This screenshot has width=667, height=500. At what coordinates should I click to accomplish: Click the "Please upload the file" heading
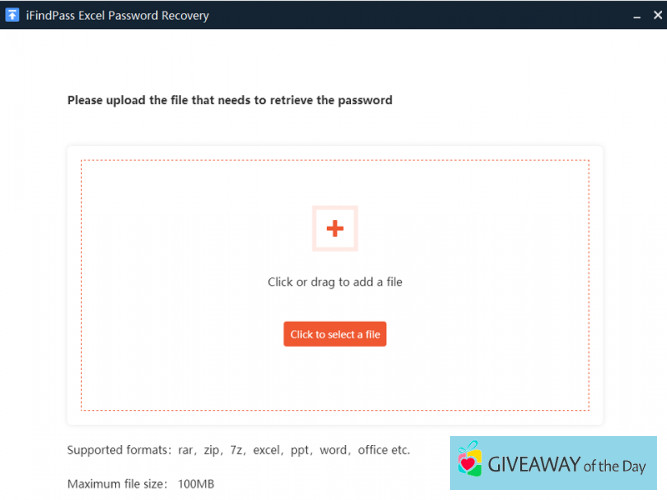(x=229, y=100)
